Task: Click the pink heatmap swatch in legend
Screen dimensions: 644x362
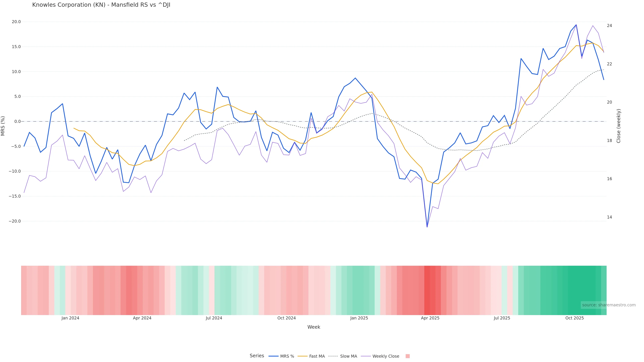Action: [408, 356]
